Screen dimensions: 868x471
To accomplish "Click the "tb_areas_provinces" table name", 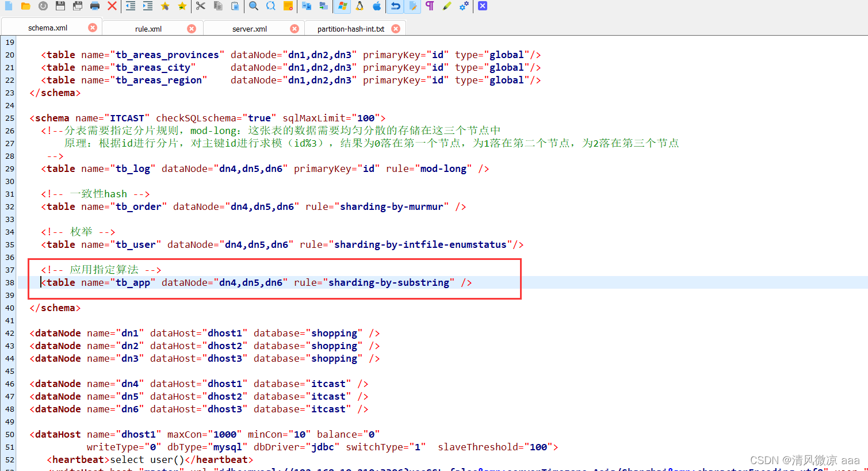I will click(167, 55).
